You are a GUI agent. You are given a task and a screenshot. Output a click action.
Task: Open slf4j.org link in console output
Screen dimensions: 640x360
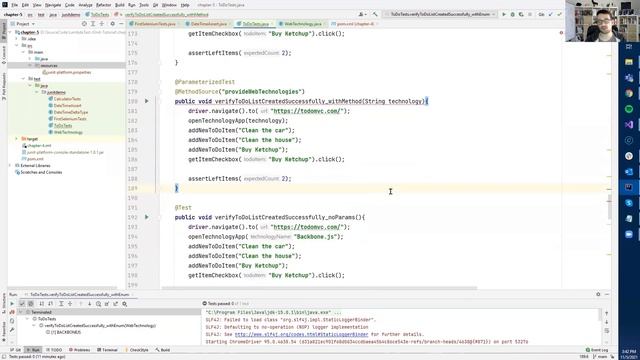click(x=301, y=334)
